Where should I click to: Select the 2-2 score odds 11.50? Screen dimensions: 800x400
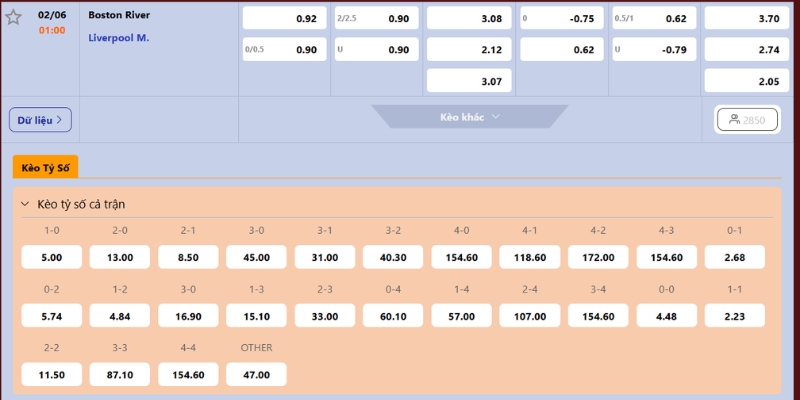point(52,374)
